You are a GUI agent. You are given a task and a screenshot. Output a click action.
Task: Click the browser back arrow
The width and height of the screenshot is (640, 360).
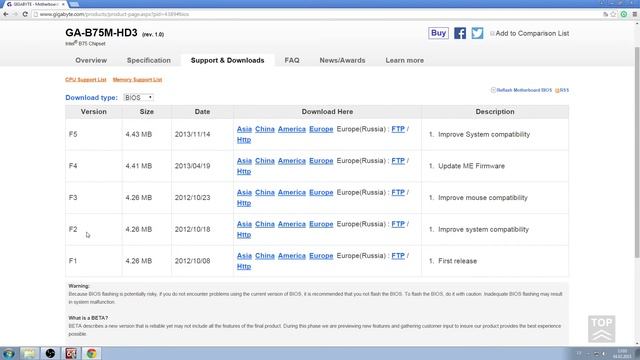tap(6, 14)
